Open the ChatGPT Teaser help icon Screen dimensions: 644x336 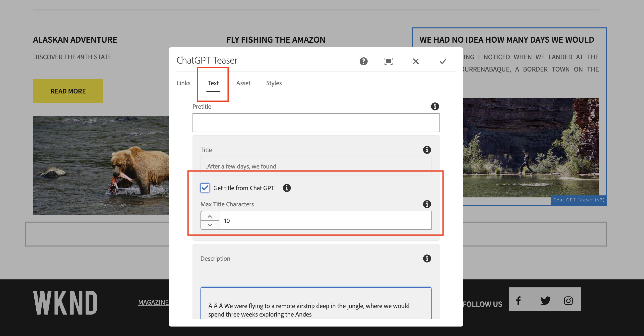[364, 61]
